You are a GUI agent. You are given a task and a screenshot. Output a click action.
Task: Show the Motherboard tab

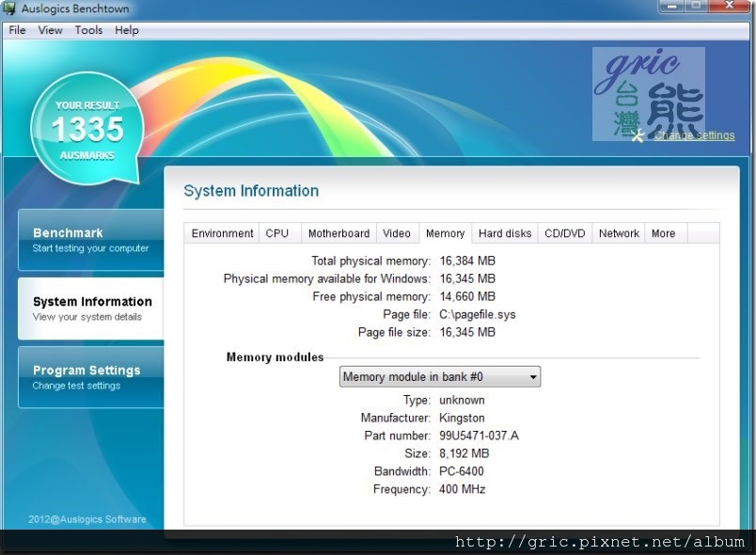[339, 233]
